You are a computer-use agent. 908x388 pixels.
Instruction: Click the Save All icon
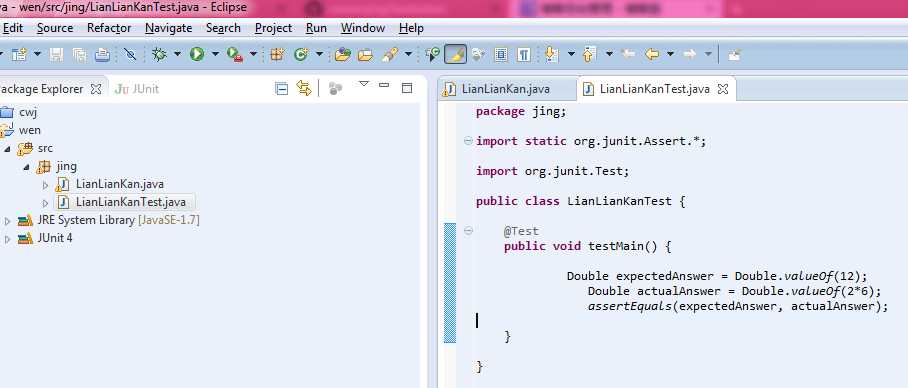(79, 54)
